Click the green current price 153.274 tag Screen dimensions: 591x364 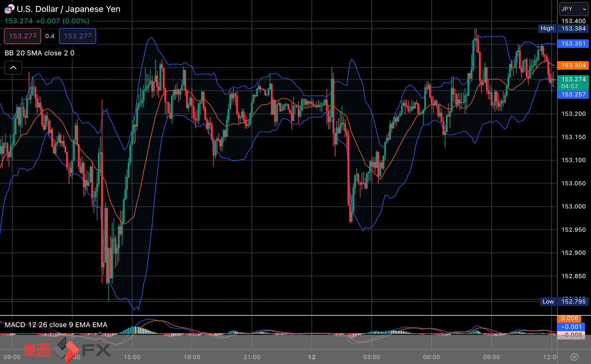click(x=573, y=82)
